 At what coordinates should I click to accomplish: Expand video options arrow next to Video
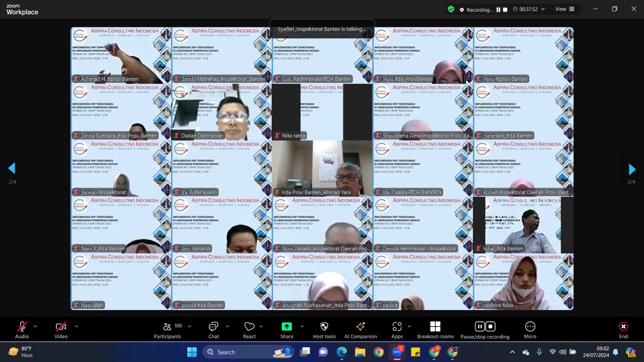click(x=76, y=327)
